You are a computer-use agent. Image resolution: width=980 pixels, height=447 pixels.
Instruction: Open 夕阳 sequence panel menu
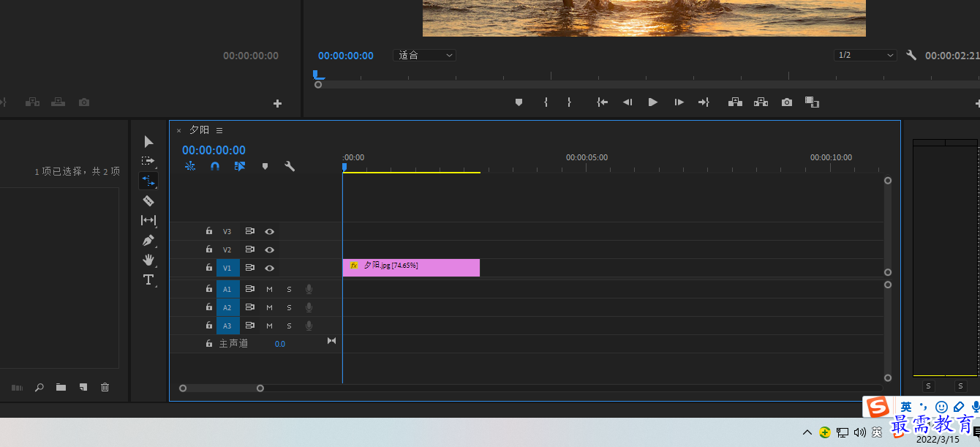point(219,130)
